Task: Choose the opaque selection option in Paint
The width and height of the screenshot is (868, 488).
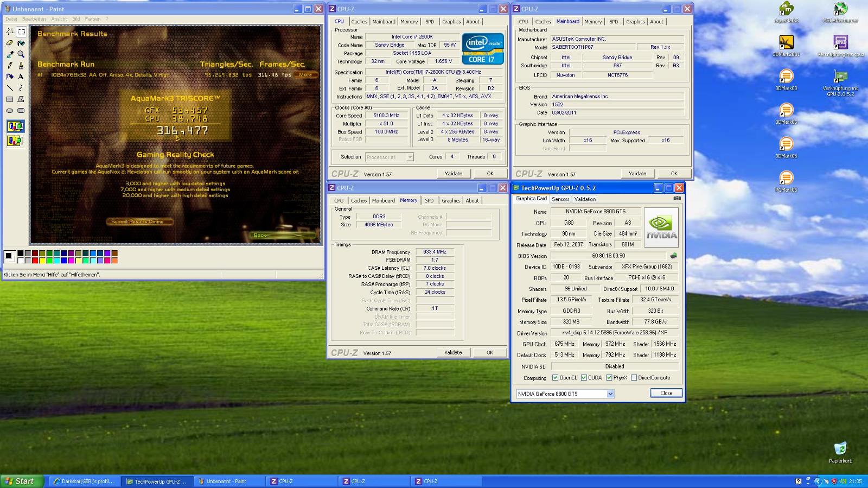Action: click(x=15, y=126)
